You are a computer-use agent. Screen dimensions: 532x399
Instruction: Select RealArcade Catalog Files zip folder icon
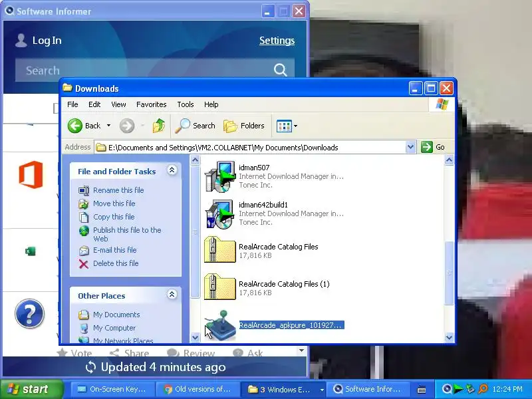[220, 250]
